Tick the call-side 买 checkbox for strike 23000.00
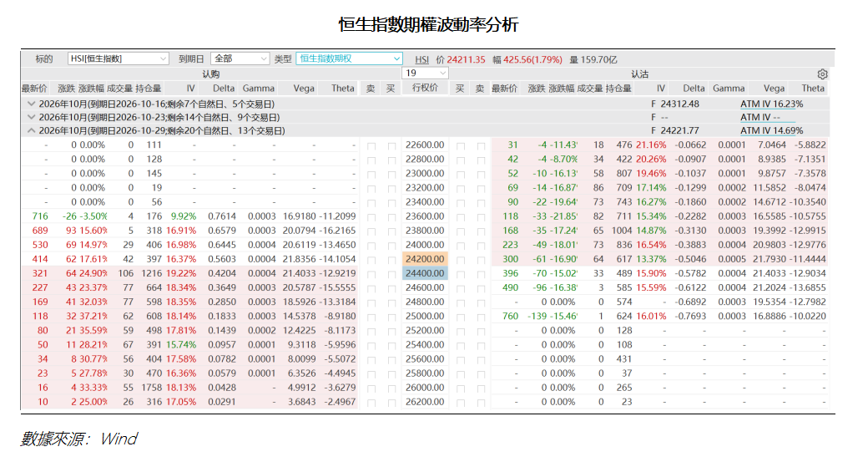Screen dimensions: 868x462 tap(391, 174)
